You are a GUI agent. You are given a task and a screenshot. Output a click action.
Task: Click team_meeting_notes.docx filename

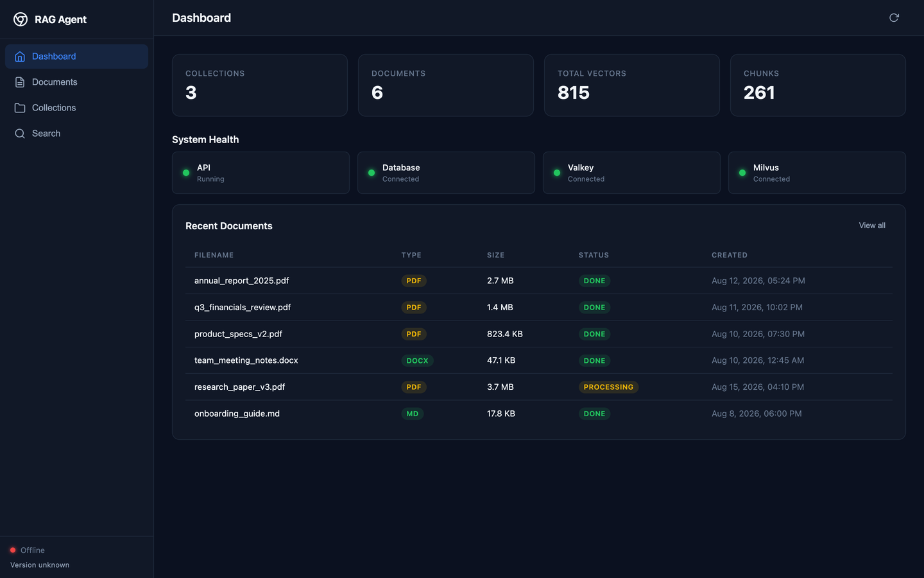click(246, 360)
